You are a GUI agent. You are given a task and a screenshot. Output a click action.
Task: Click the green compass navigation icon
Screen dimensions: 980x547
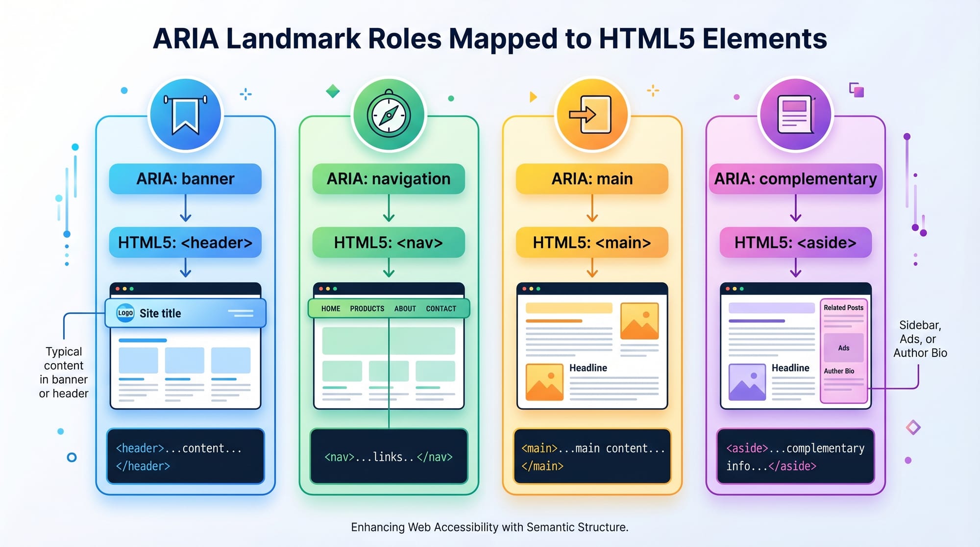click(389, 115)
